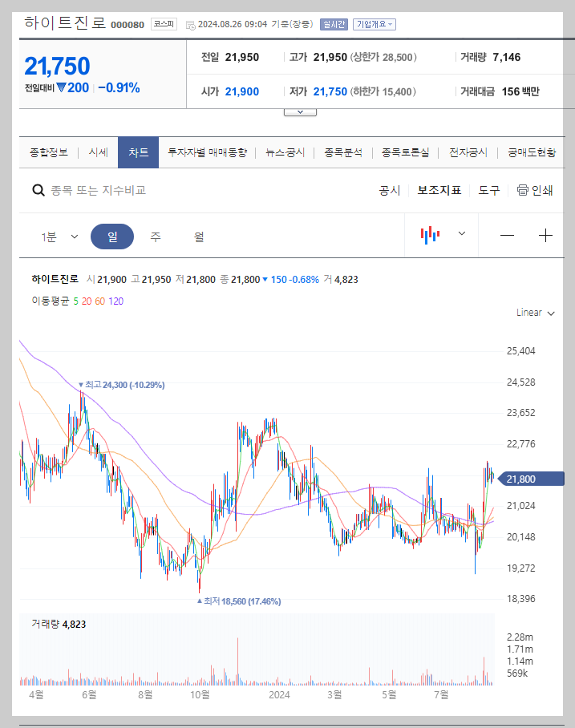Image resolution: width=575 pixels, height=728 pixels.
Task: Click the 도구 tools button
Action: tap(488, 191)
